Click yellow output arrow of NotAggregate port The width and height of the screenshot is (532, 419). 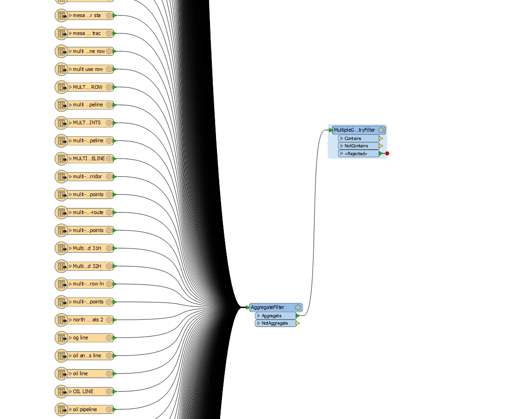pyautogui.click(x=298, y=323)
